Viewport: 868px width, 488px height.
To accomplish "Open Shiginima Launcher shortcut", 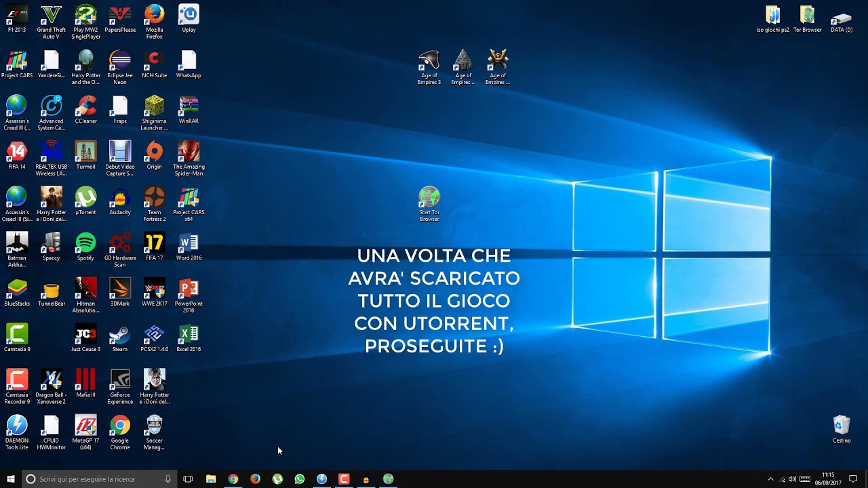I will tap(155, 113).
